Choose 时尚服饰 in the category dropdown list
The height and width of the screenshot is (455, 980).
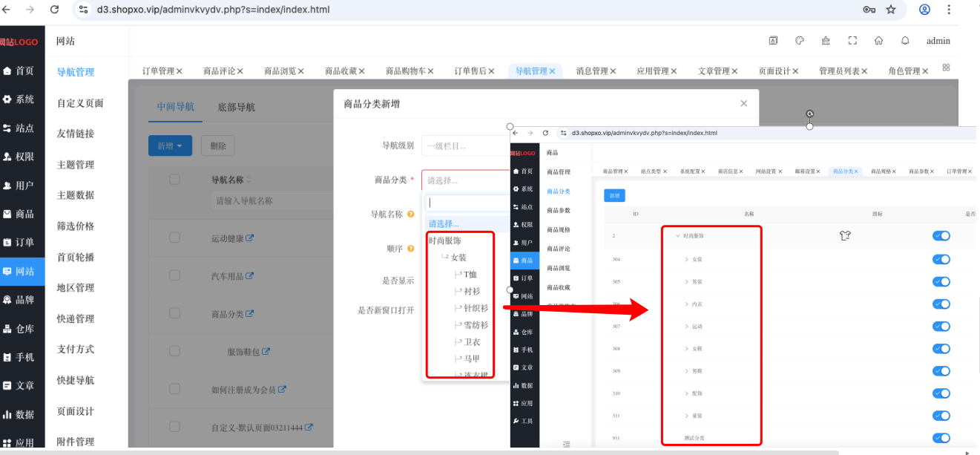[x=444, y=240]
